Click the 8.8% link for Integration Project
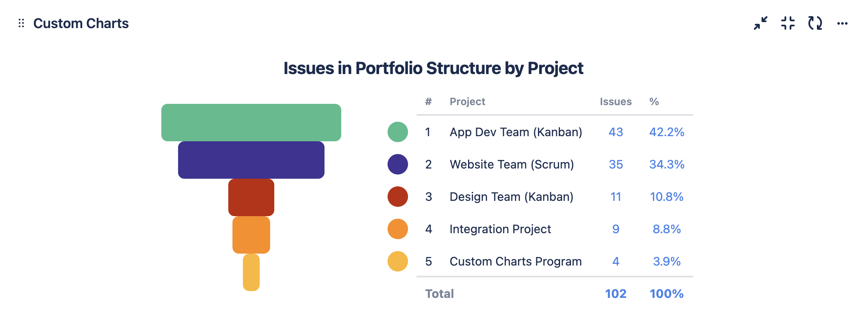 (x=667, y=229)
